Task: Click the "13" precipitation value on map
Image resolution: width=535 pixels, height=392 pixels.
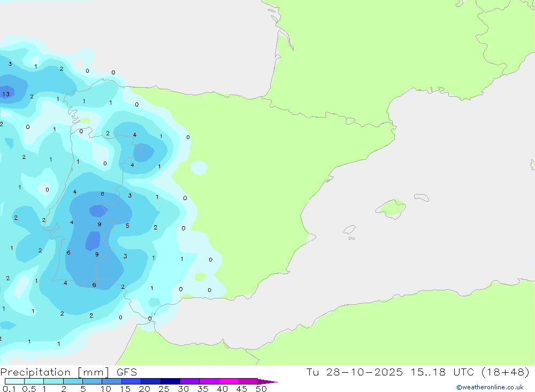Action: pos(6,94)
